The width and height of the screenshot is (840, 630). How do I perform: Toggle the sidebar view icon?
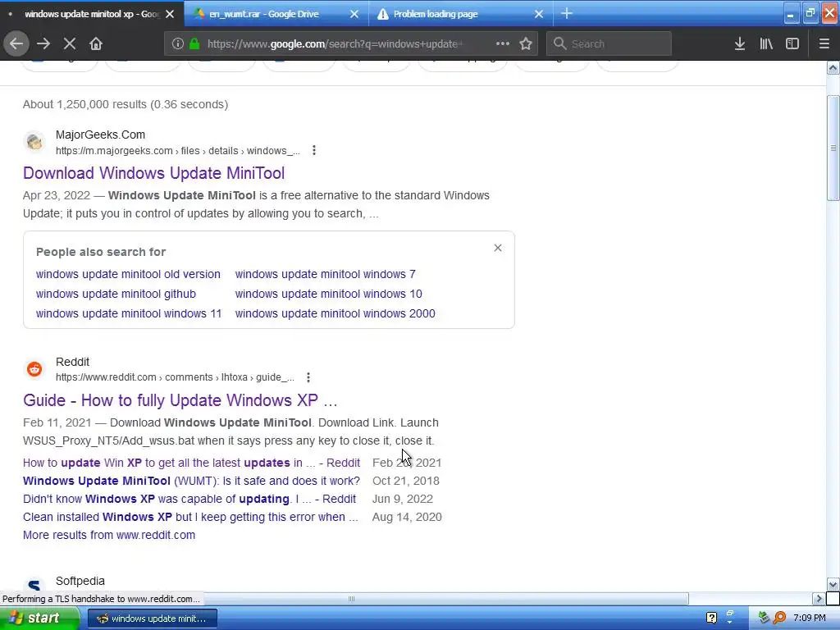(792, 44)
